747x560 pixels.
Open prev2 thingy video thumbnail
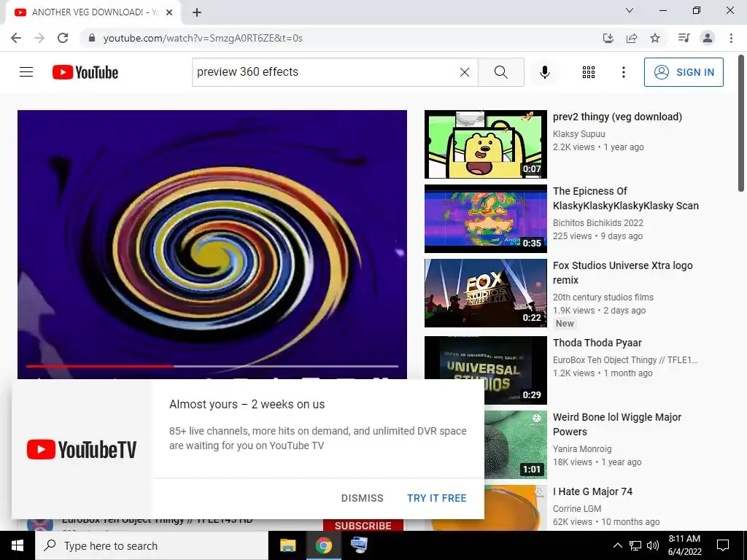pos(485,144)
